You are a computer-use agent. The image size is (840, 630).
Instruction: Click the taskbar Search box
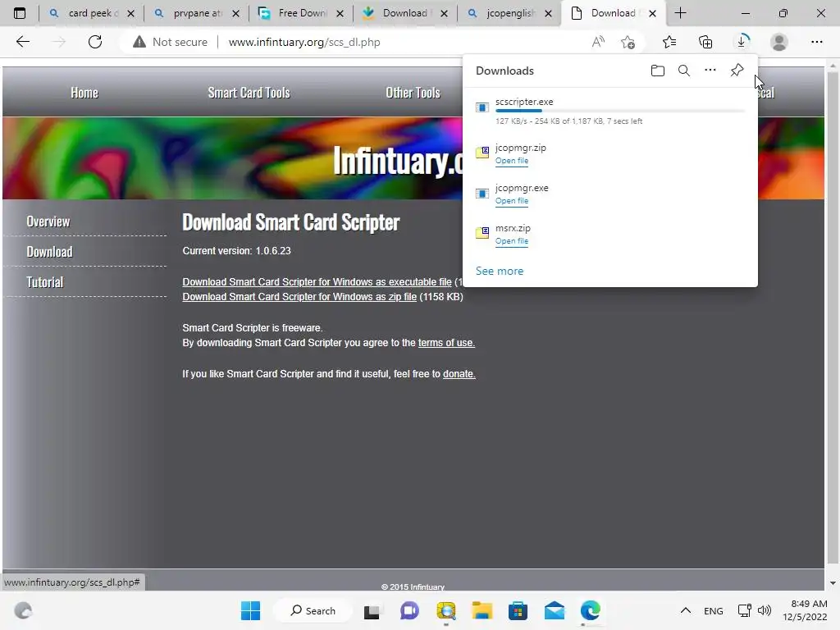pos(313,610)
